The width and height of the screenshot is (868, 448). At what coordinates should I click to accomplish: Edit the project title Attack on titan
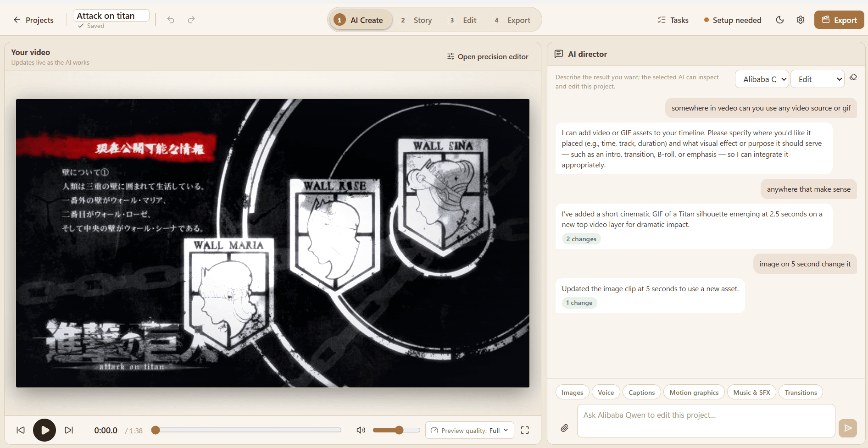tap(111, 16)
